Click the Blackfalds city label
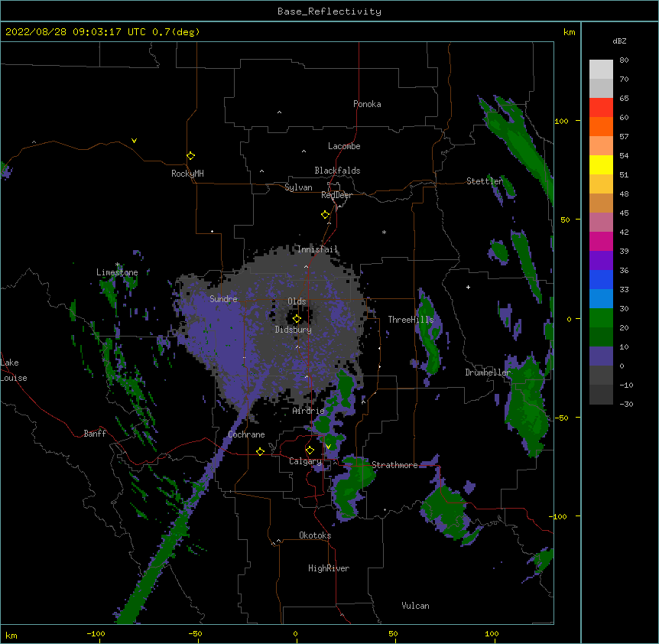Image resolution: width=659 pixels, height=644 pixels. click(x=337, y=171)
